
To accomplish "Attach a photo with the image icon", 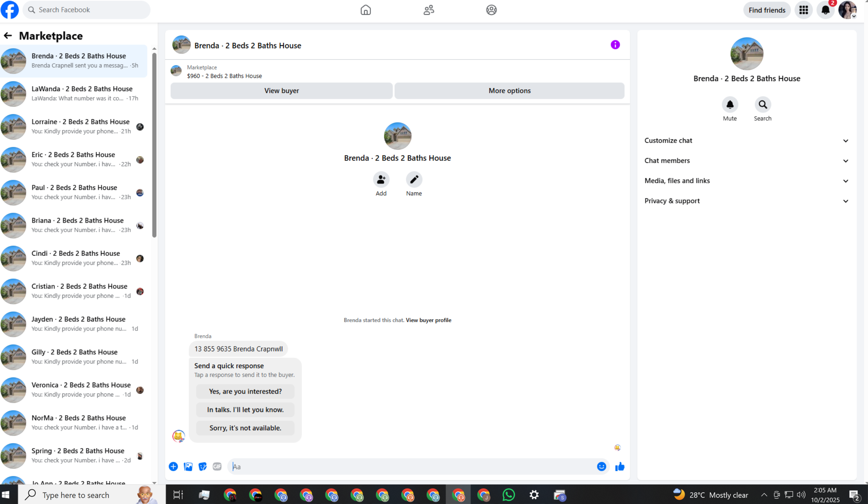I will [x=188, y=466].
